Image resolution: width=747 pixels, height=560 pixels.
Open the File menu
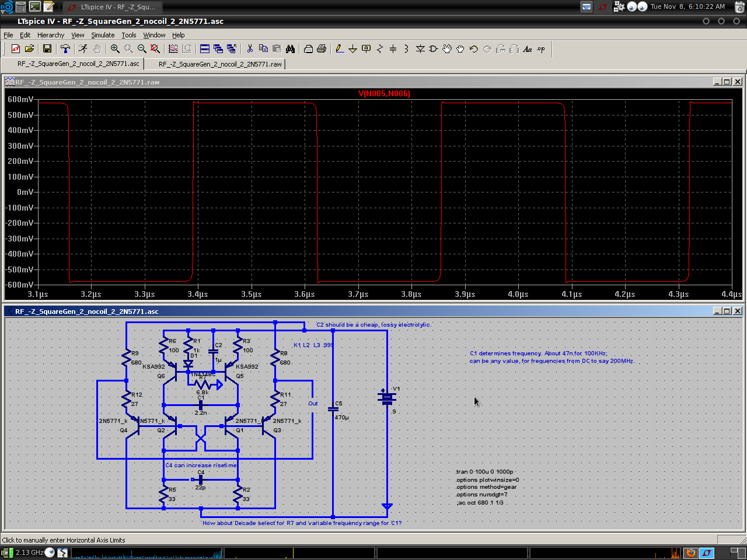click(8, 35)
